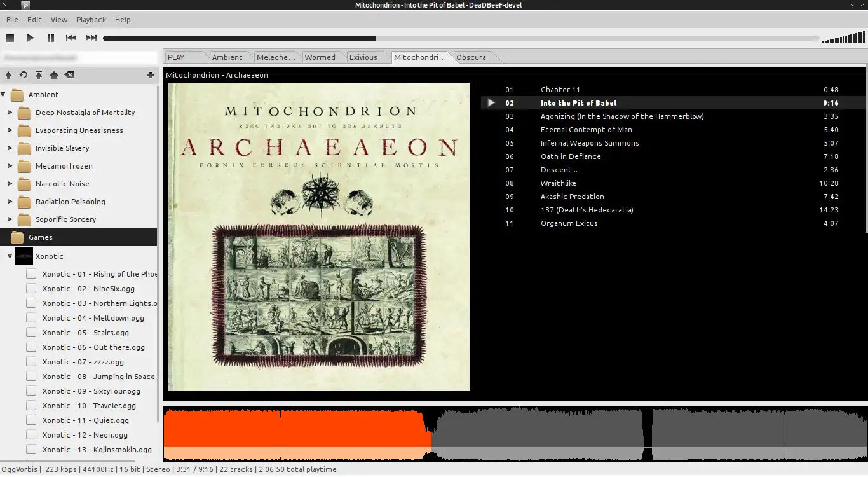This screenshot has width=868, height=477.
Task: Click the Ambient folder icon
Action: [18, 95]
